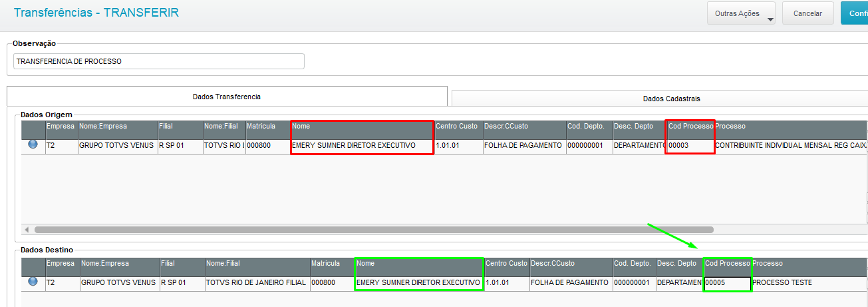Viewport: 868px width, 307px height.
Task: Click Cod. Depto. 000000001 cell in Dados Destino
Action: click(634, 283)
